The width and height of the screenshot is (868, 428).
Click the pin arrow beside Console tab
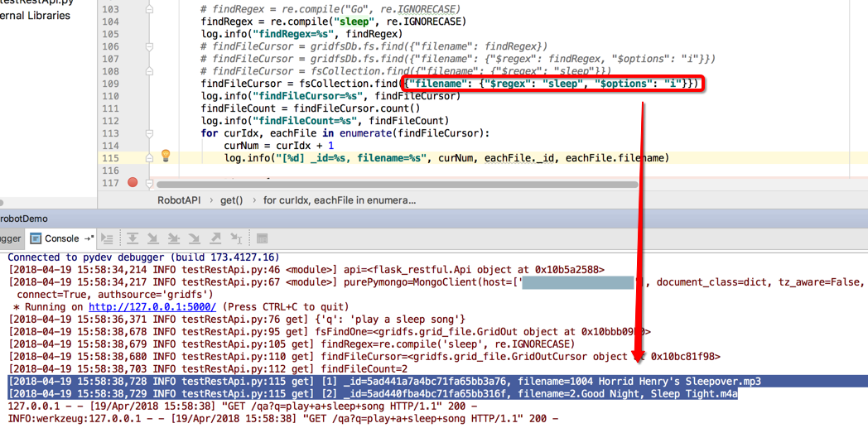click(x=89, y=238)
